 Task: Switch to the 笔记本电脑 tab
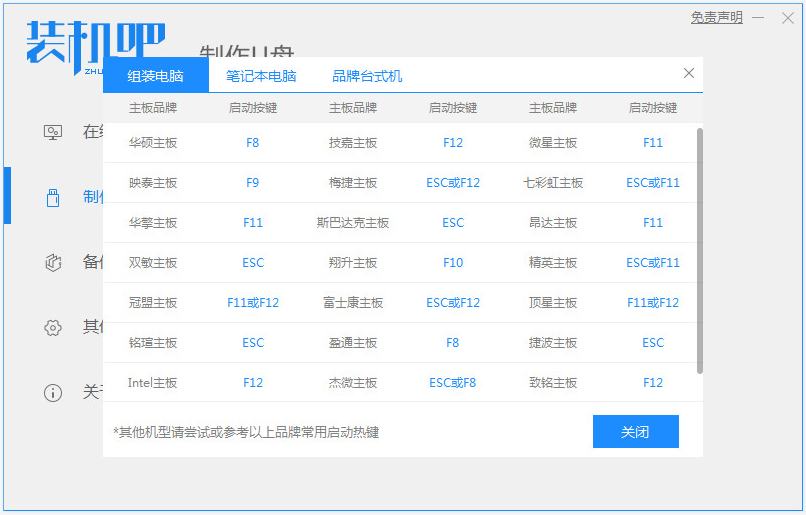(260, 76)
